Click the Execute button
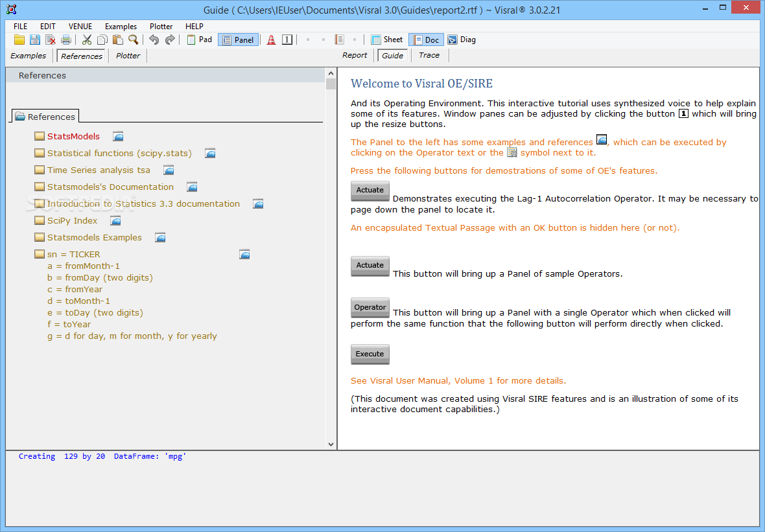The height and width of the screenshot is (532, 765). pos(370,354)
